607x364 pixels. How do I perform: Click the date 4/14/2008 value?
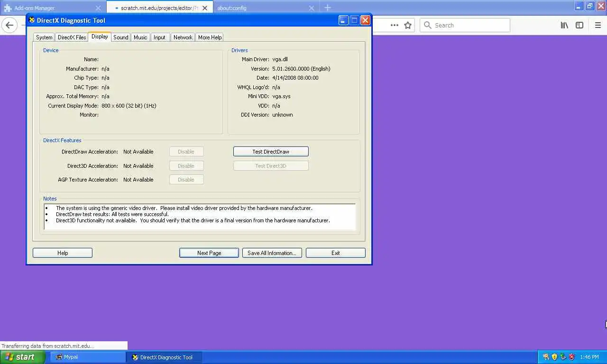pyautogui.click(x=295, y=78)
